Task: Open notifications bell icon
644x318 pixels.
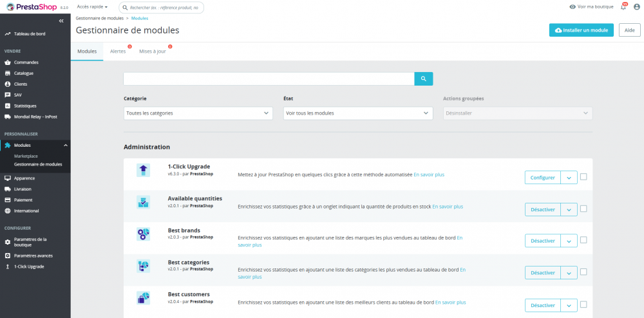Action: click(623, 7)
